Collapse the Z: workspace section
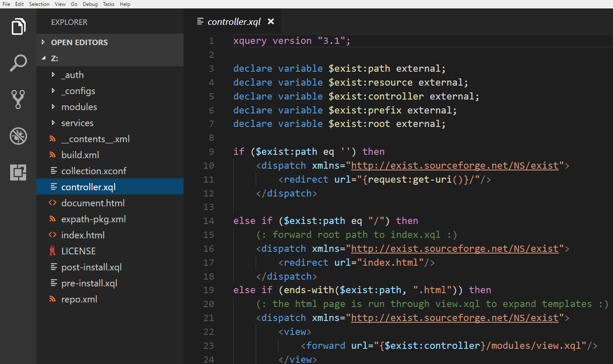Screen dimensions: 613x364 (43, 58)
